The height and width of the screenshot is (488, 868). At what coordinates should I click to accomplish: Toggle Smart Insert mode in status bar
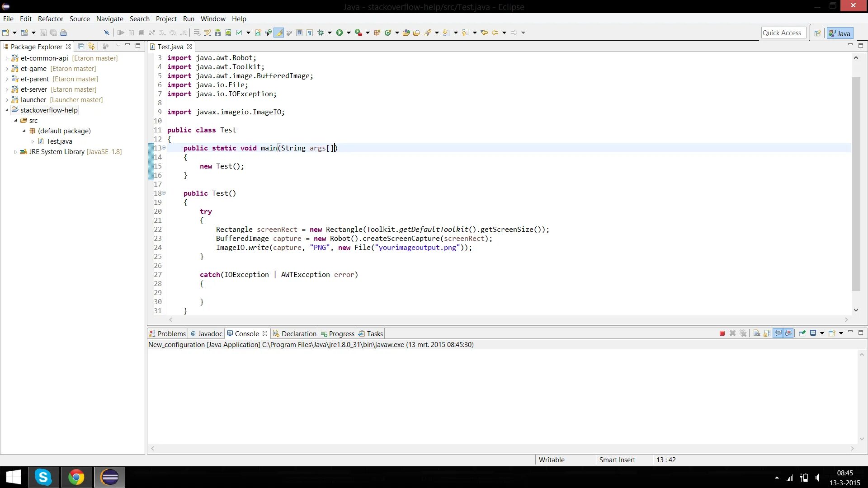click(x=617, y=460)
